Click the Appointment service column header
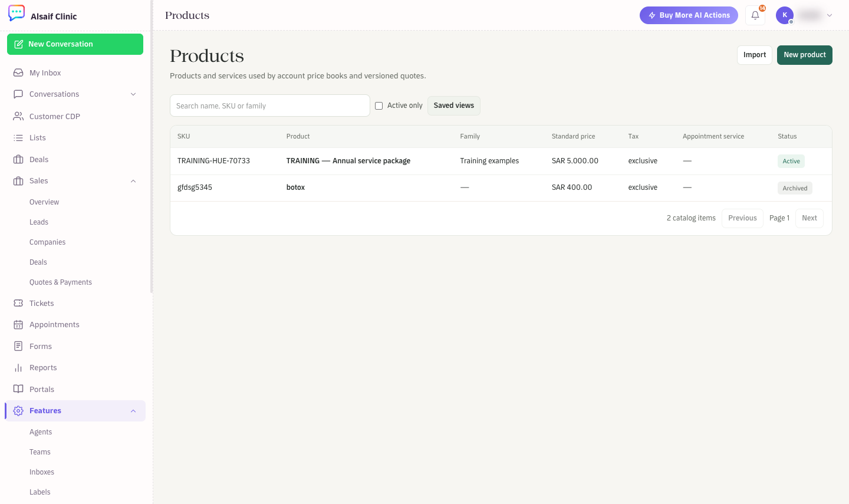Image resolution: width=849 pixels, height=504 pixels. click(713, 136)
